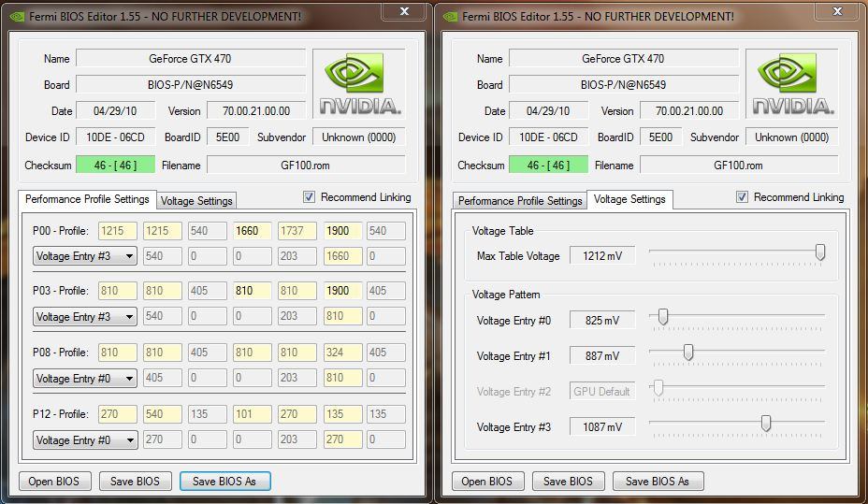This screenshot has width=868, height=504.
Task: Click the P00 profile field showing 203
Action: point(297,256)
